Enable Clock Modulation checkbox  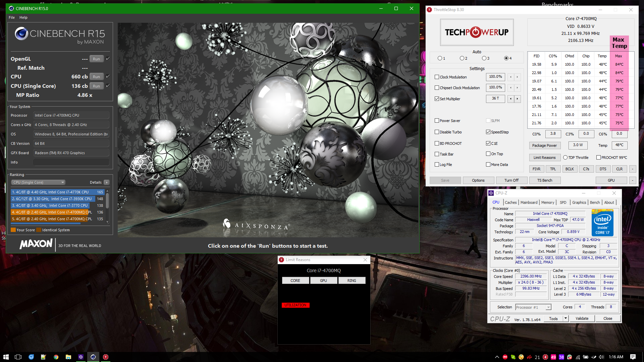[437, 77]
